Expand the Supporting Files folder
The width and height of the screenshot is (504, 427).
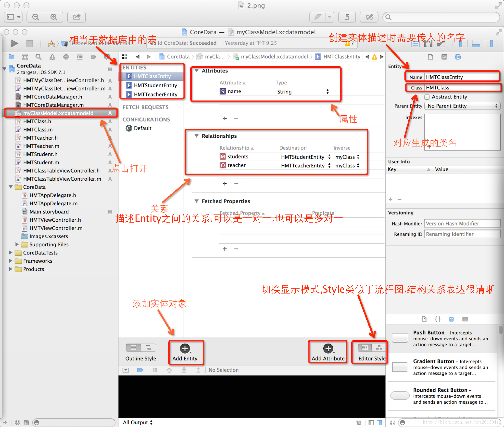pos(17,244)
